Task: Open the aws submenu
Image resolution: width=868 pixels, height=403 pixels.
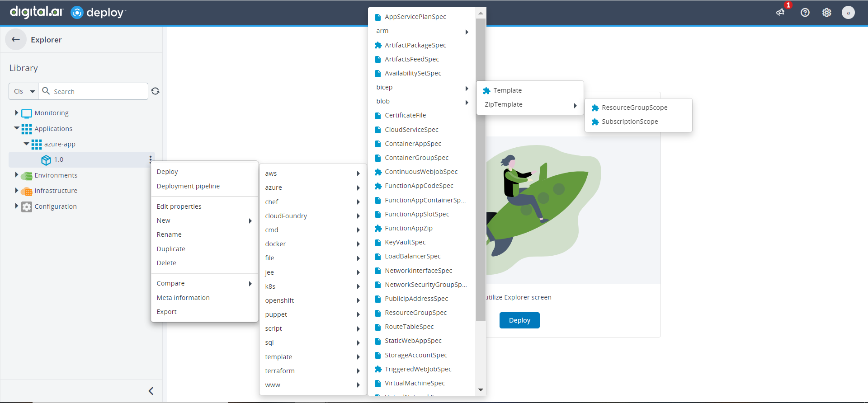Action: pos(313,173)
